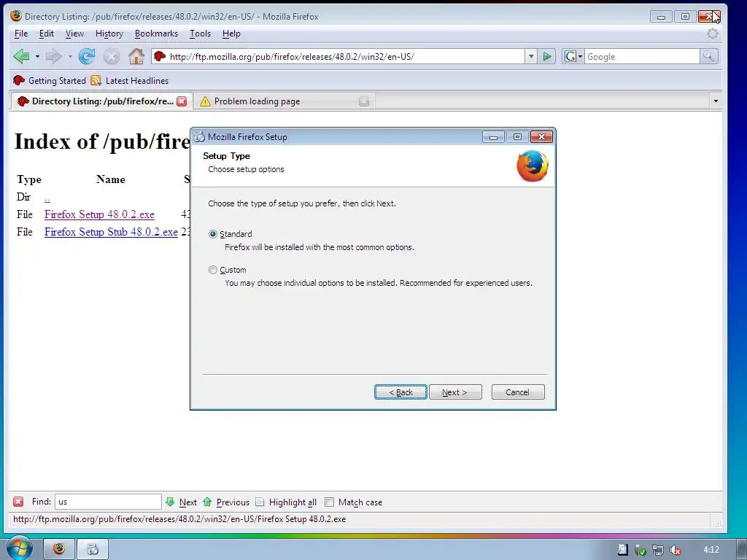Click the taskbar clock
This screenshot has width=747, height=560.
pyautogui.click(x=711, y=550)
